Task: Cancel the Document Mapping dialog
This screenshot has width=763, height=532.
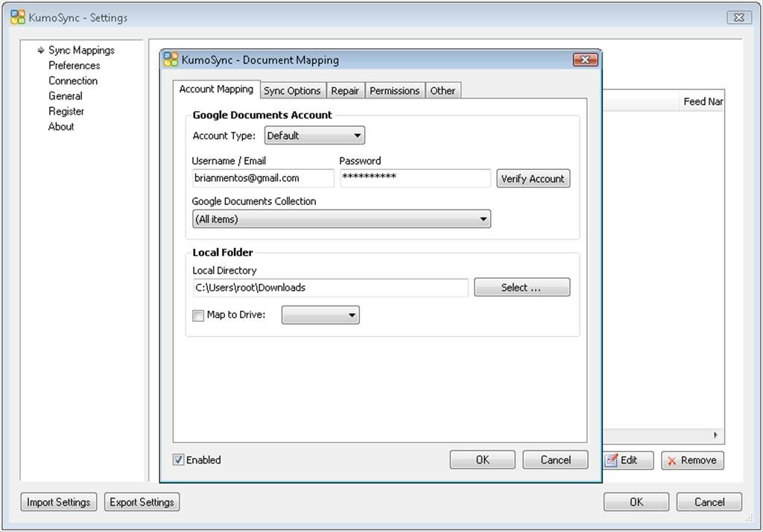Action: point(555,460)
